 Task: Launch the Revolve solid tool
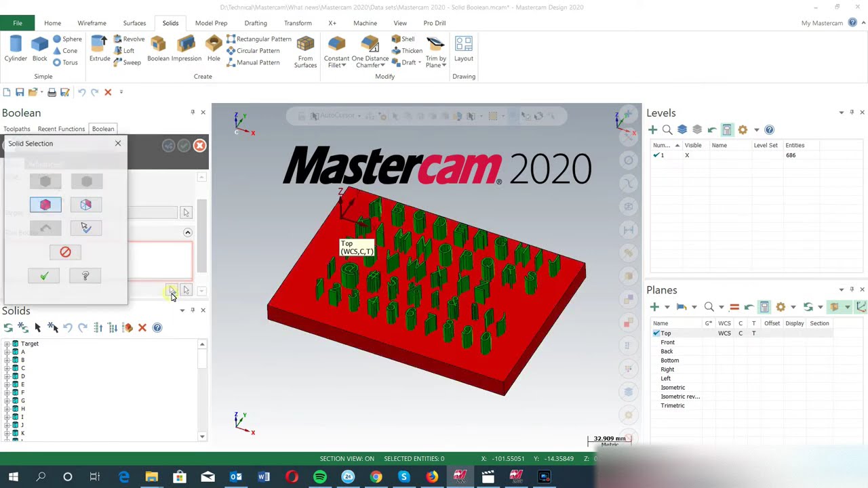point(129,39)
